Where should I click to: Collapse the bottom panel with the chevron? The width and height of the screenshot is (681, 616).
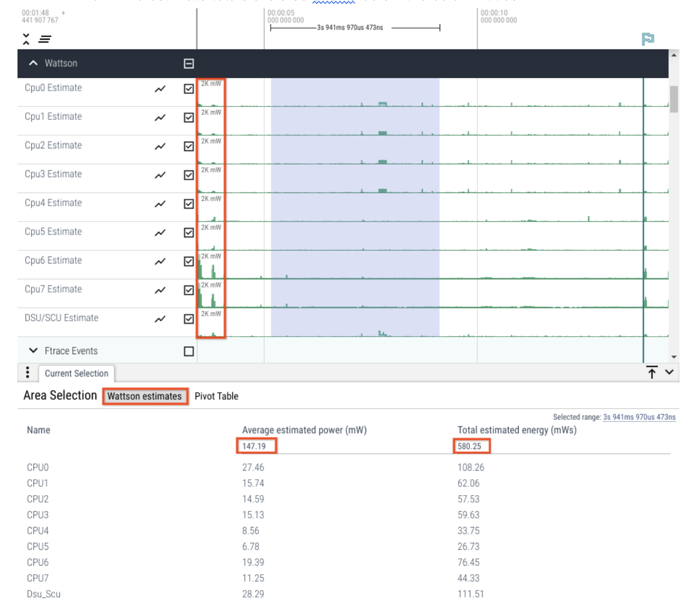click(x=669, y=372)
